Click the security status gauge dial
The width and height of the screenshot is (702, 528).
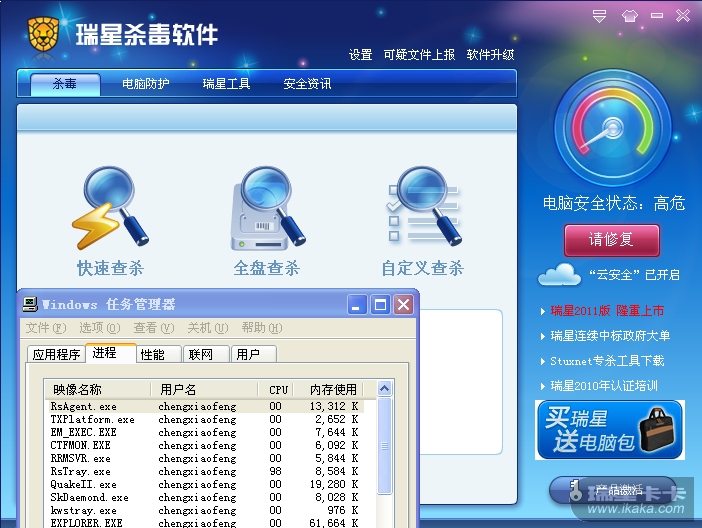coord(613,128)
